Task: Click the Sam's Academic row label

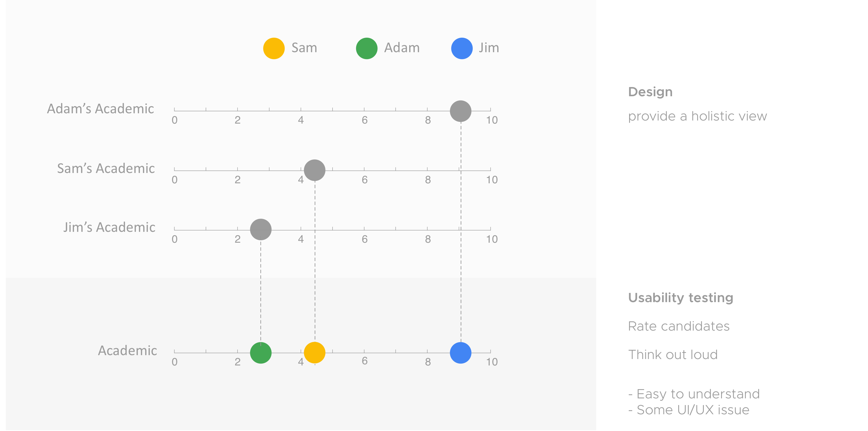Action: tap(106, 168)
